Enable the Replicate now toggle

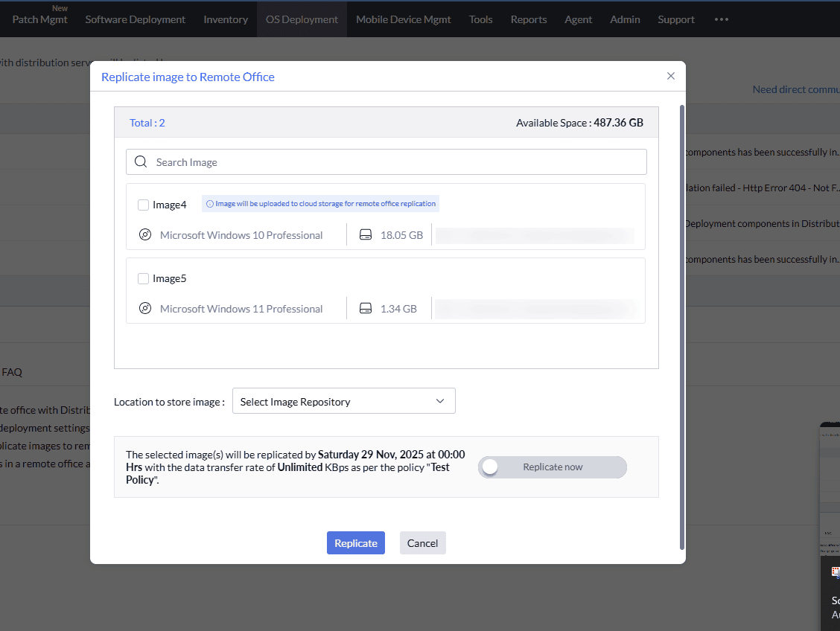tap(553, 467)
